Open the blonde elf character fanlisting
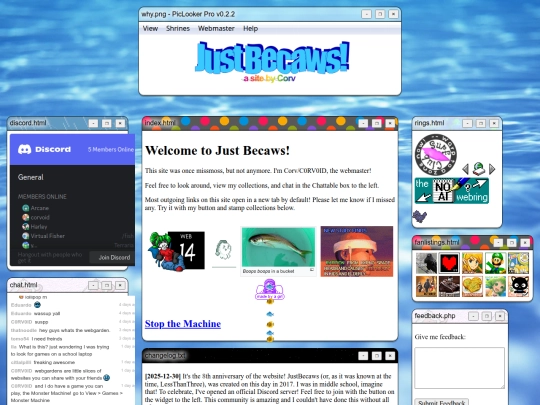Screen dimensions: 540x405 (x=472, y=263)
